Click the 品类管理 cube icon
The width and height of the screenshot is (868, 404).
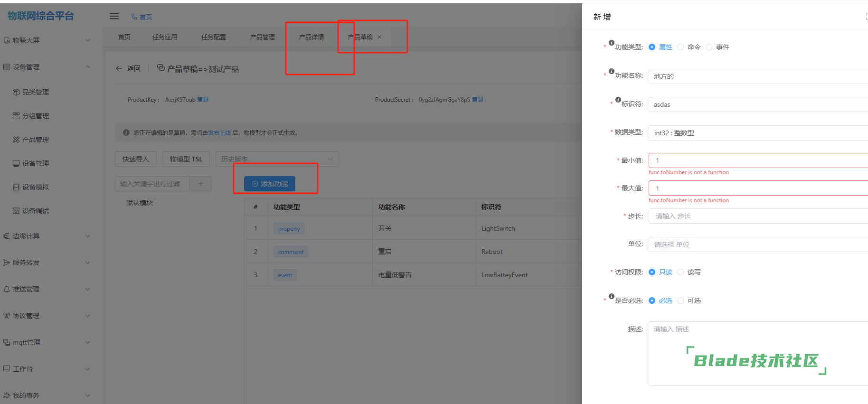[x=16, y=92]
